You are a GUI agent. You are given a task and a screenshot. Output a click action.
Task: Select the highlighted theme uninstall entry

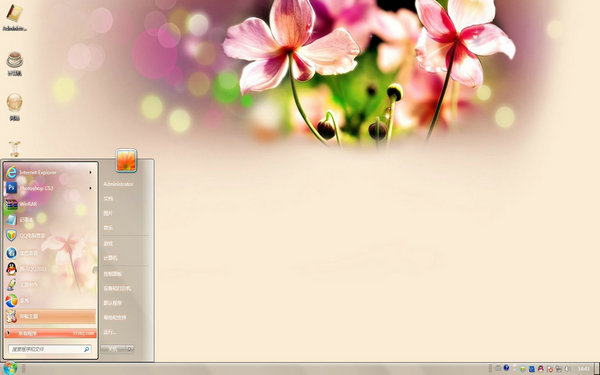pyautogui.click(x=50, y=316)
